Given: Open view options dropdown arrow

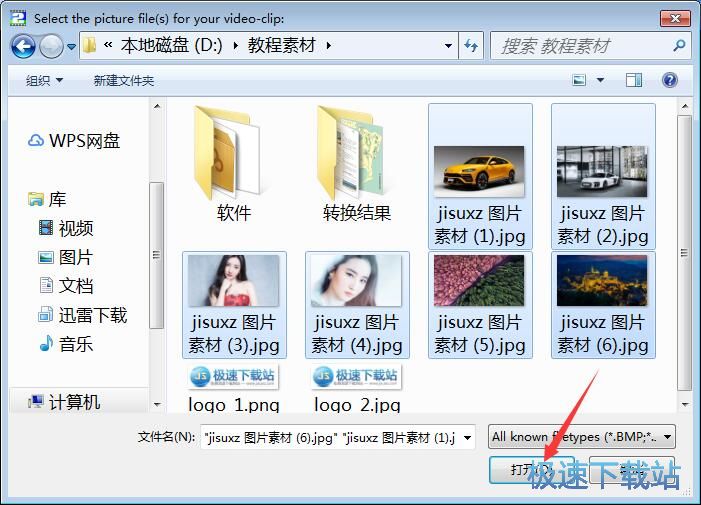Looking at the screenshot, I should tap(600, 80).
